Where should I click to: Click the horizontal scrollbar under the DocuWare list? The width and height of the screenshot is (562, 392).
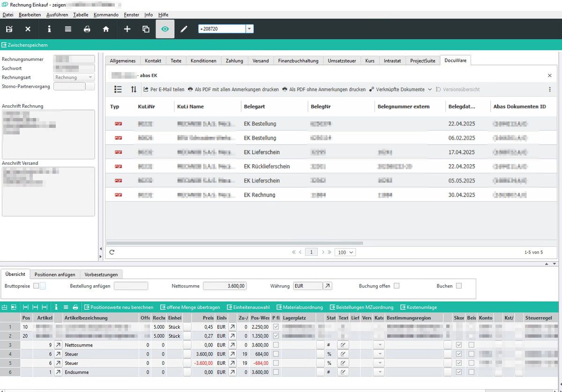click(x=235, y=243)
